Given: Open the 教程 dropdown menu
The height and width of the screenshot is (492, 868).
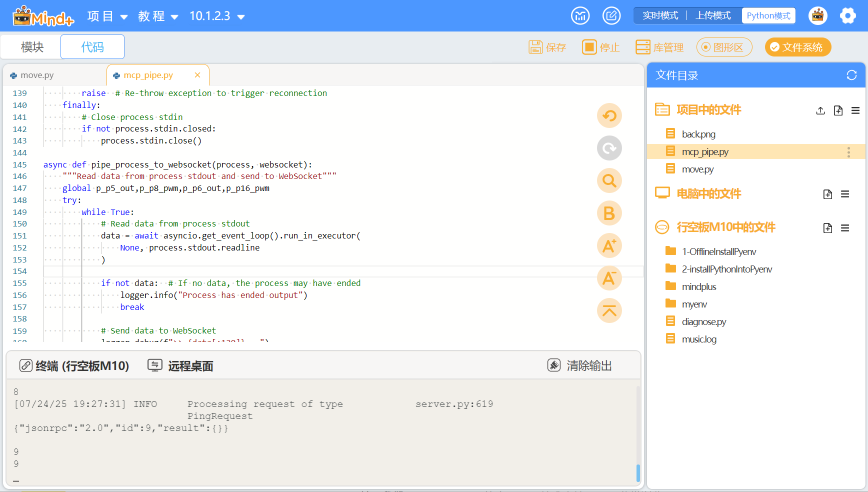Looking at the screenshot, I should (x=158, y=16).
